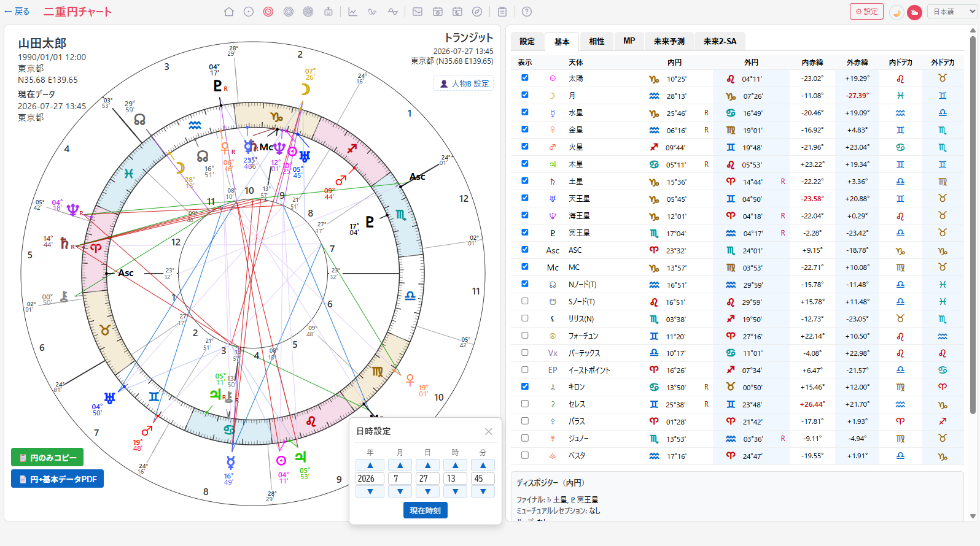Click the 円+基本データPDF button
Image resolution: width=980 pixels, height=546 pixels.
58,479
